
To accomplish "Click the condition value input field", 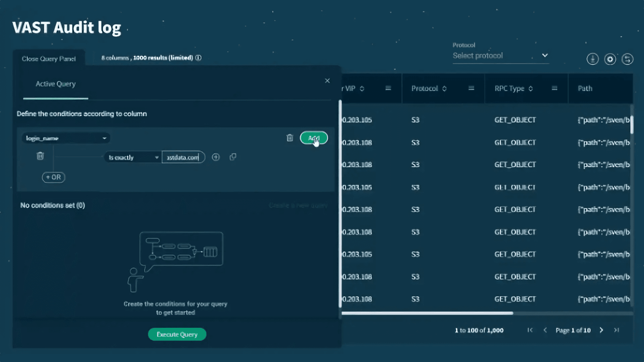I will (183, 157).
